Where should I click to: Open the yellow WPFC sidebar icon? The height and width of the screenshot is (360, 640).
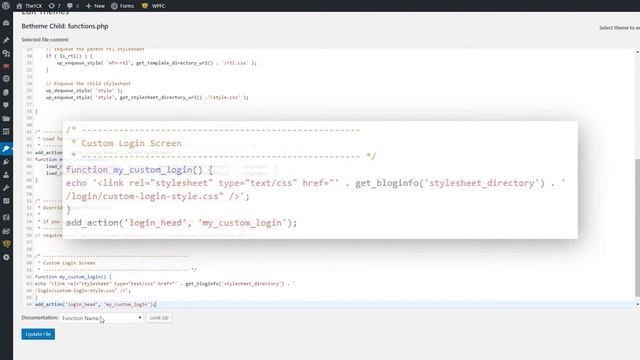(6, 244)
